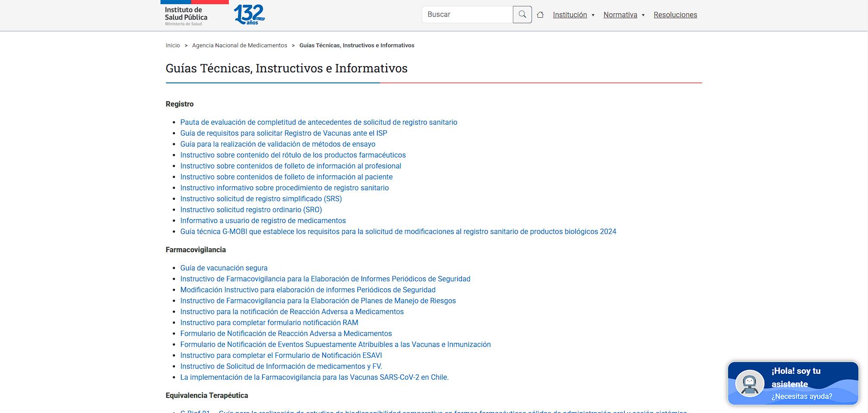
Task: Click the magnifying glass search icon
Action: (x=522, y=15)
